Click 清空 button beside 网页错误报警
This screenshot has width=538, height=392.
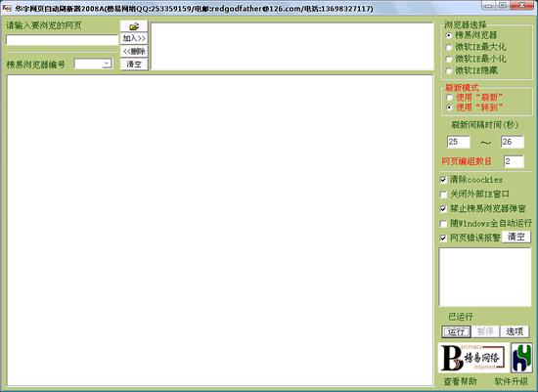click(516, 237)
